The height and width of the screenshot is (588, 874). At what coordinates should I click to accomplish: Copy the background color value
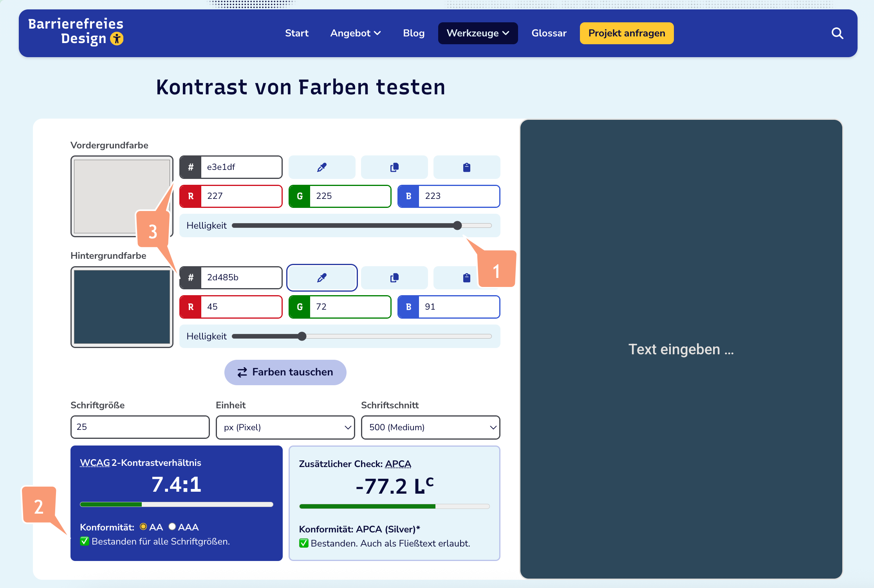[394, 278]
